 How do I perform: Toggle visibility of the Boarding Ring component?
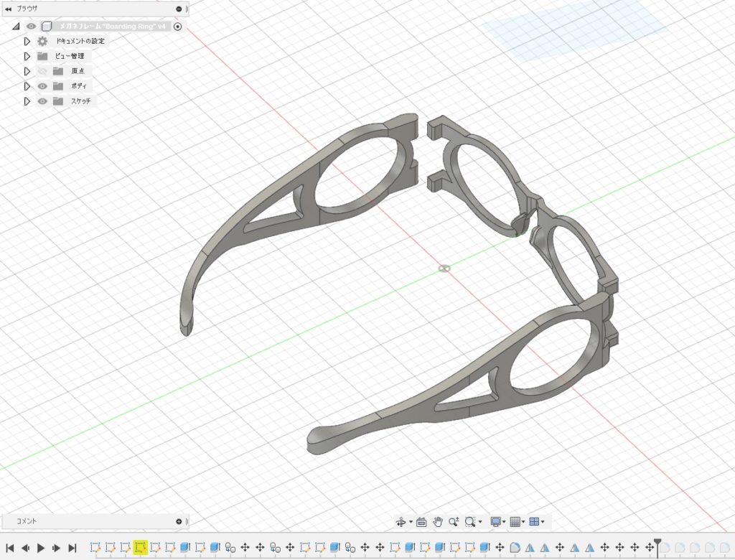coord(31,27)
